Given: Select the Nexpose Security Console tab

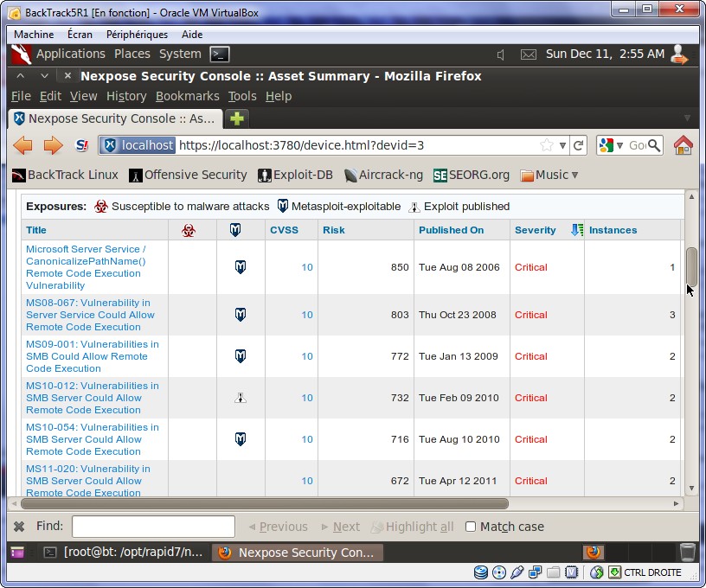Looking at the screenshot, I should pyautogui.click(x=115, y=118).
